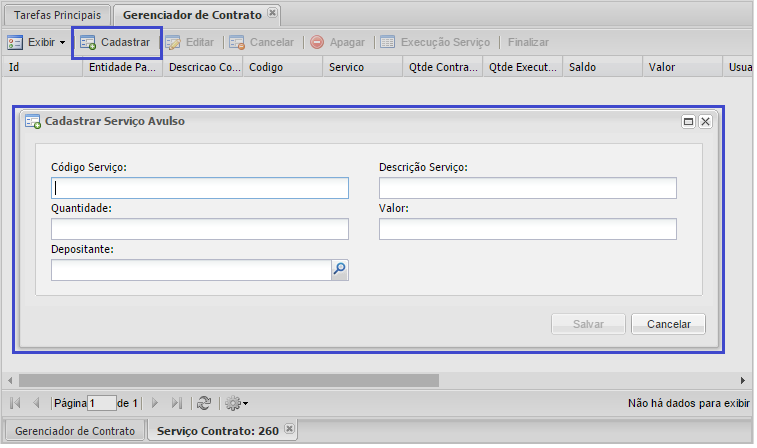
Task: Sort by the Servico column header
Action: point(363,67)
